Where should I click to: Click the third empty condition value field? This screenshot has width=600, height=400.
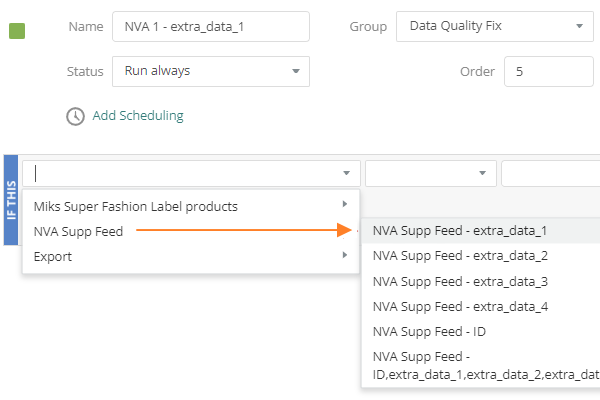[550, 173]
